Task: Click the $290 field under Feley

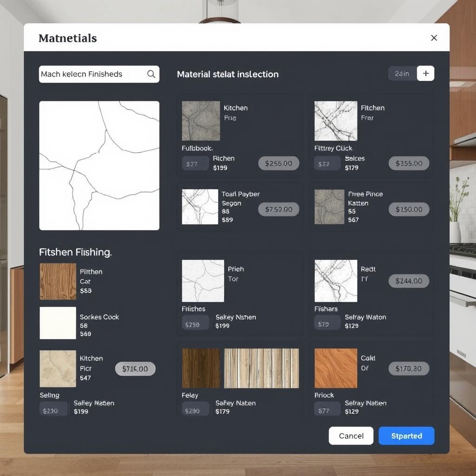Action: click(x=196, y=409)
